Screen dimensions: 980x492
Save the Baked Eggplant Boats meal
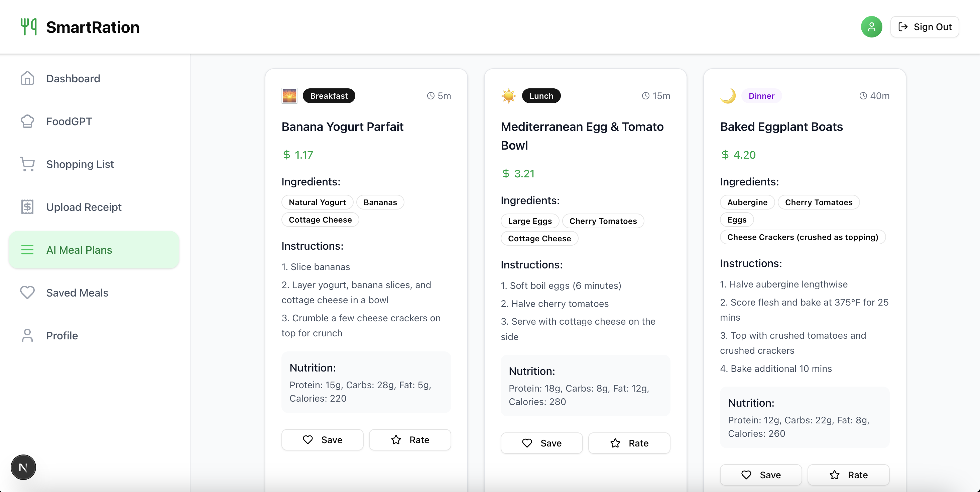tap(760, 475)
